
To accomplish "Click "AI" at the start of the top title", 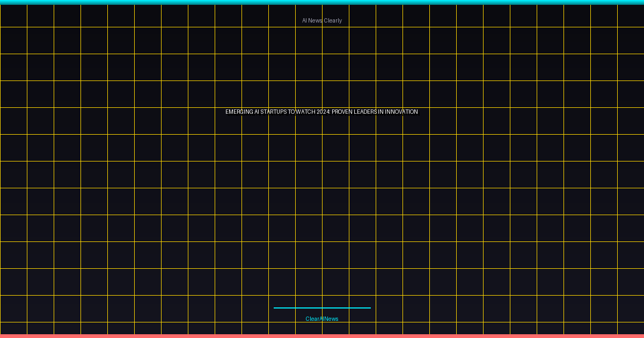I will pos(304,20).
